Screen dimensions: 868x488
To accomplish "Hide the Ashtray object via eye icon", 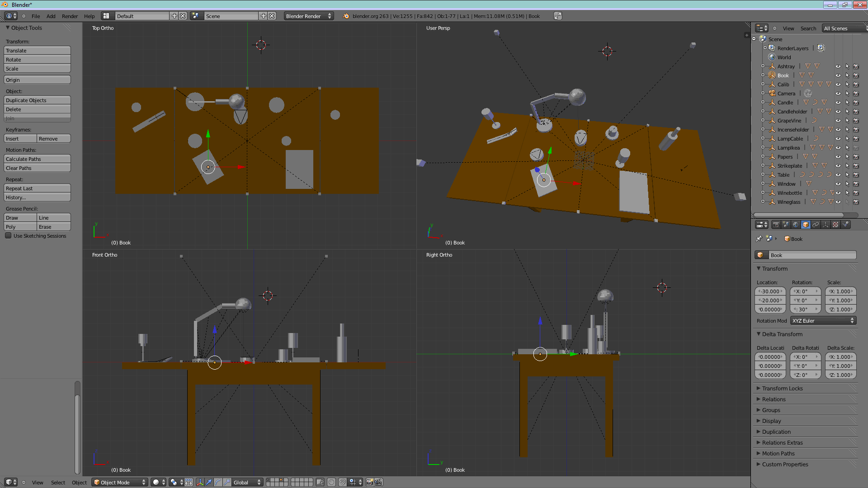I will tap(838, 66).
